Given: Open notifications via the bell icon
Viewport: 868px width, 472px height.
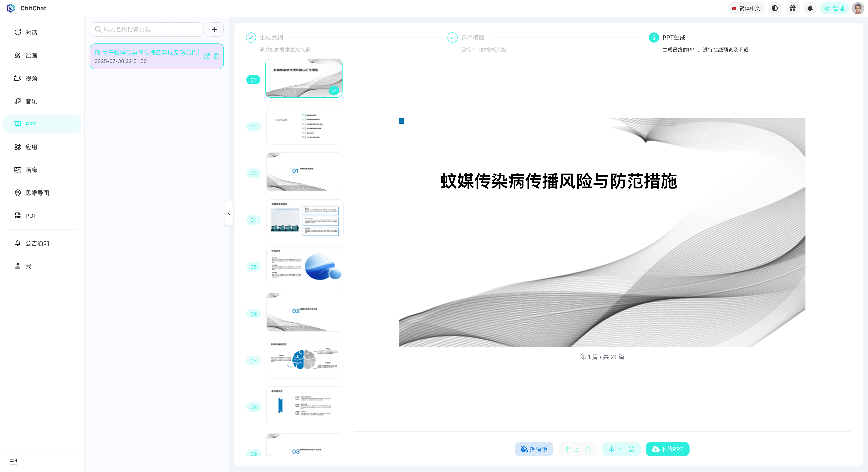Looking at the screenshot, I should pos(810,8).
